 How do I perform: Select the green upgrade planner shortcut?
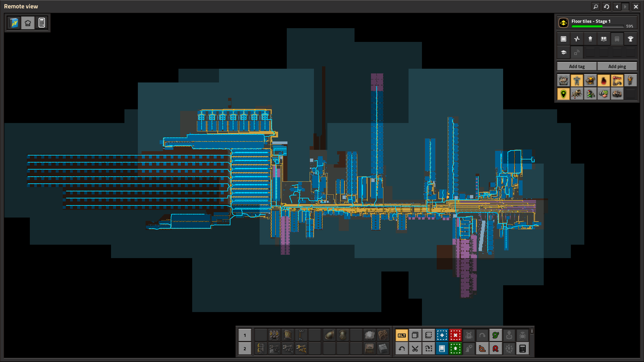pos(455,349)
